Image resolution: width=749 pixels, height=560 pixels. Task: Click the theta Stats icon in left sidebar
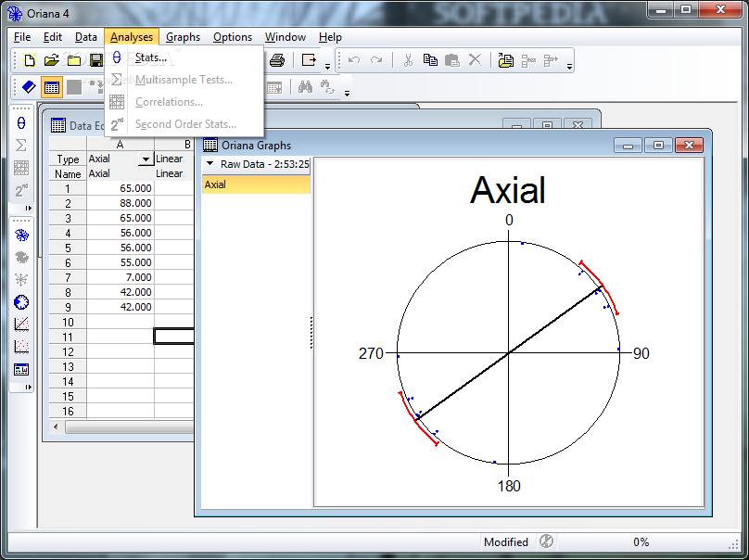tap(21, 123)
